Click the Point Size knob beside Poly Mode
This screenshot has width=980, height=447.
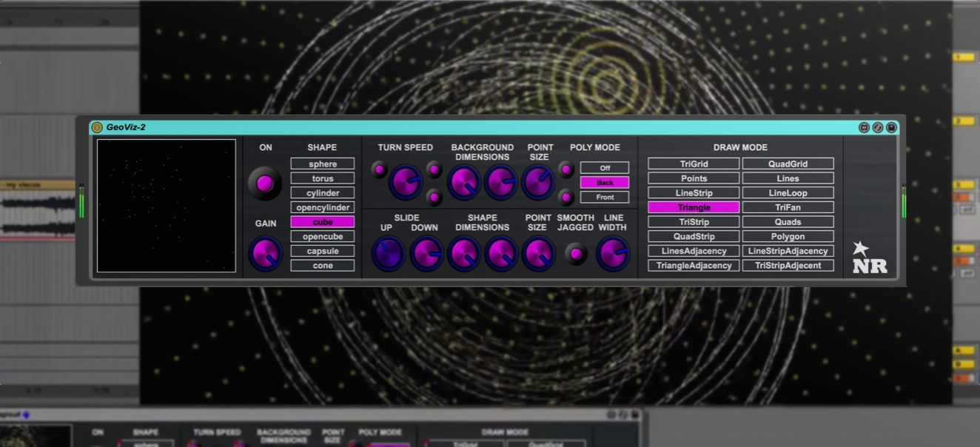click(x=538, y=182)
